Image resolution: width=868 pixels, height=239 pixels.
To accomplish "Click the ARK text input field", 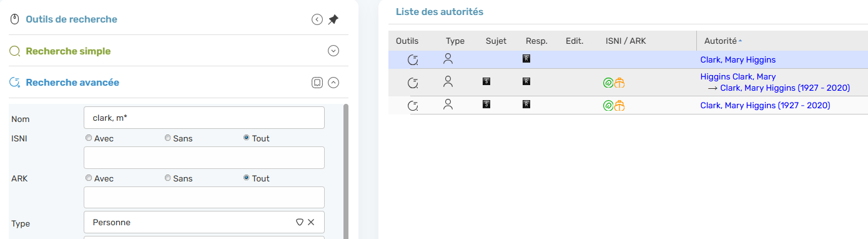I will point(204,198).
